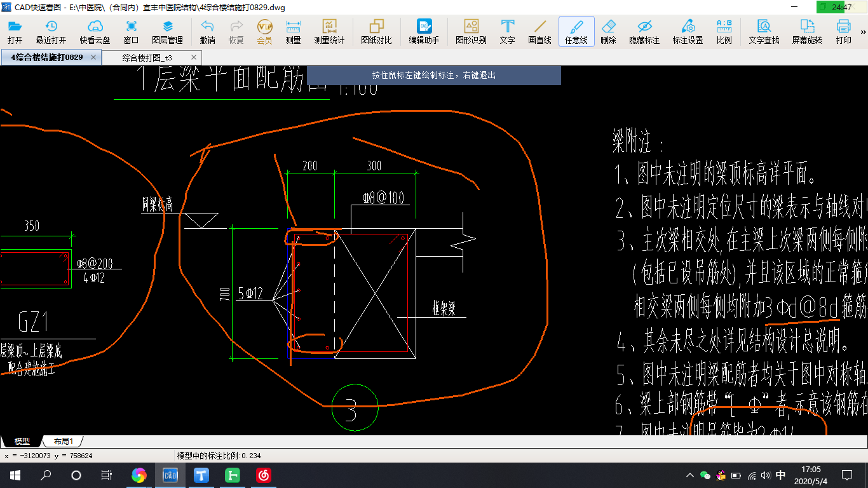
Task: Open the 编辑助手 edit assistant
Action: coord(424,31)
